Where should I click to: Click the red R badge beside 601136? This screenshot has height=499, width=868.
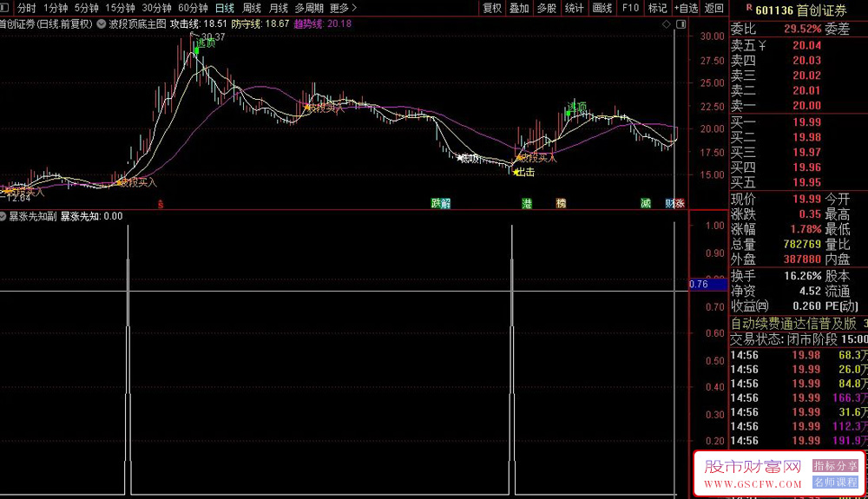tap(749, 7)
